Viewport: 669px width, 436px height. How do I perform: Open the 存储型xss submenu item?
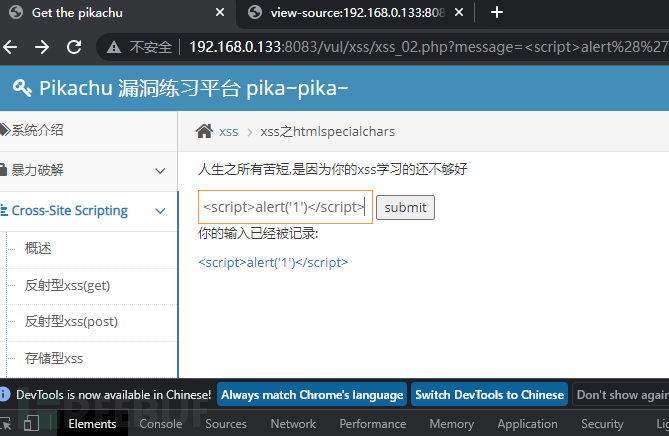click(x=54, y=358)
